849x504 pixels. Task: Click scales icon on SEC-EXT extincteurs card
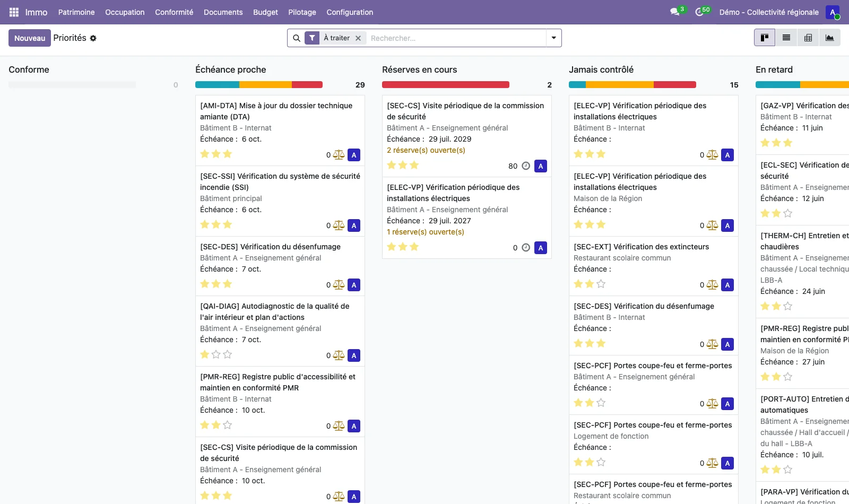pos(712,285)
